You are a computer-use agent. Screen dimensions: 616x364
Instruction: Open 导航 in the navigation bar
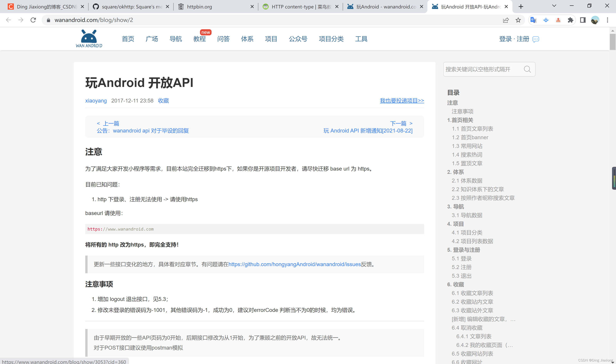coord(176,39)
